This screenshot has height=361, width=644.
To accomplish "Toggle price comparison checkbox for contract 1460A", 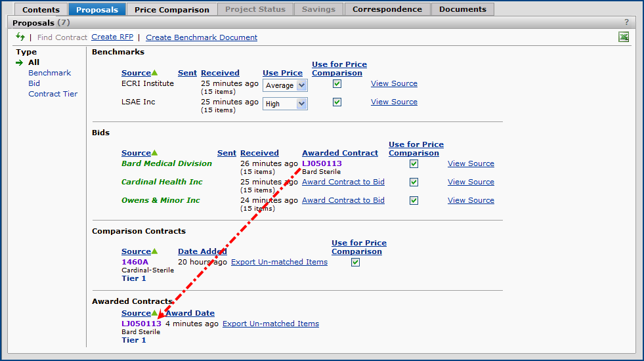I will 355,263.
